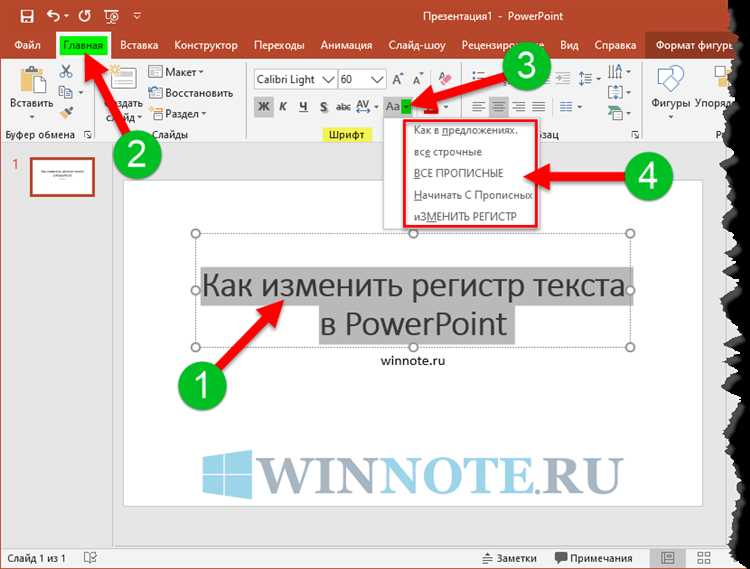Center align the text

pos(498,106)
